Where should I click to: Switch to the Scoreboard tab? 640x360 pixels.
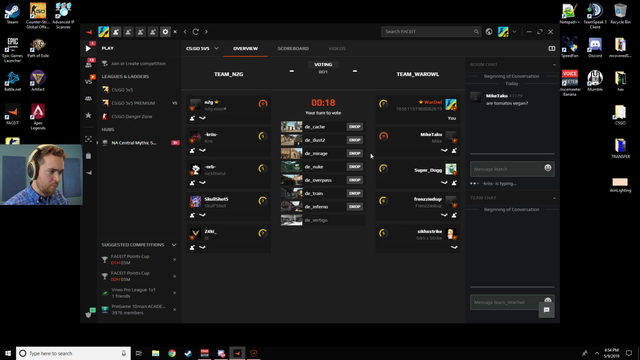(293, 49)
